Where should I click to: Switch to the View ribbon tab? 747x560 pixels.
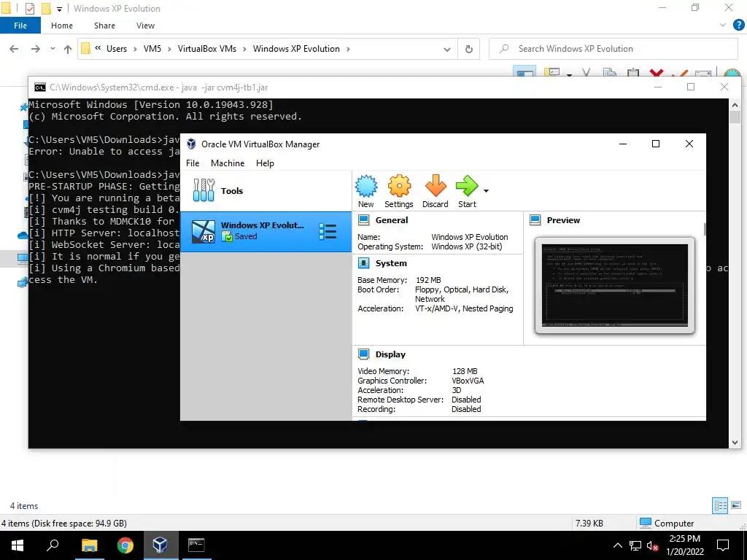pyautogui.click(x=145, y=26)
